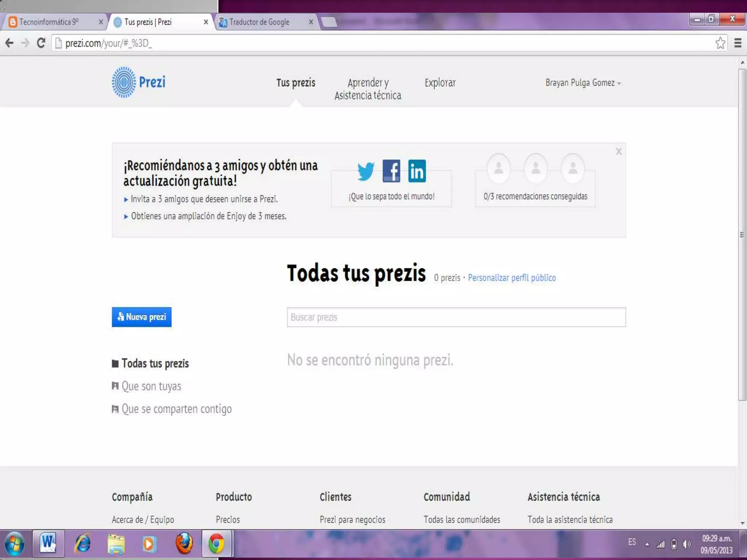Viewport: 747px width, 560px height.
Task: Bookmark page with the star icon
Action: click(720, 43)
